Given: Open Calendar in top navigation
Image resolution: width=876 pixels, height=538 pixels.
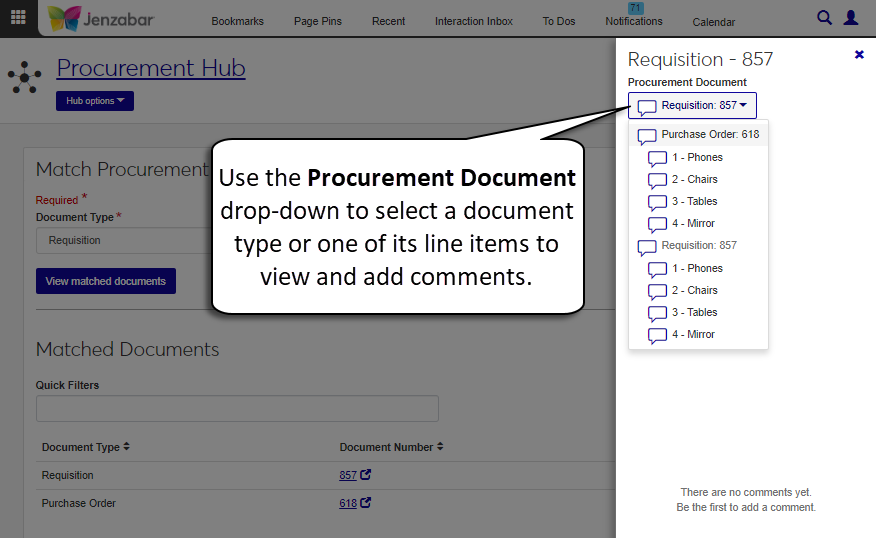Looking at the screenshot, I should [714, 22].
